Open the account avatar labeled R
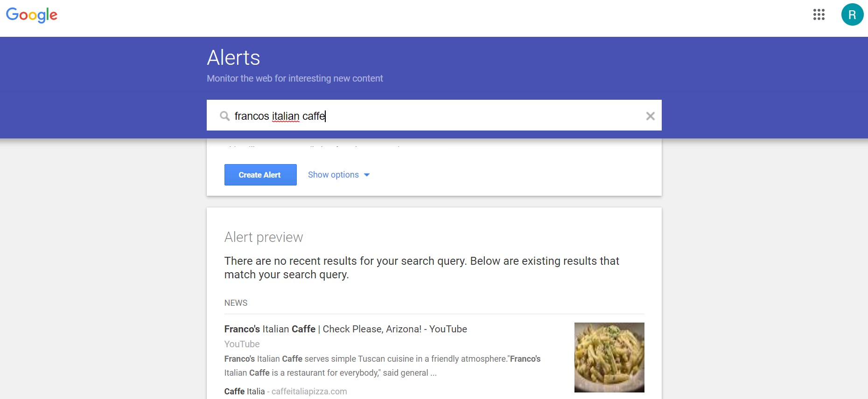Screen dimensions: 868x399 pyautogui.click(x=852, y=14)
